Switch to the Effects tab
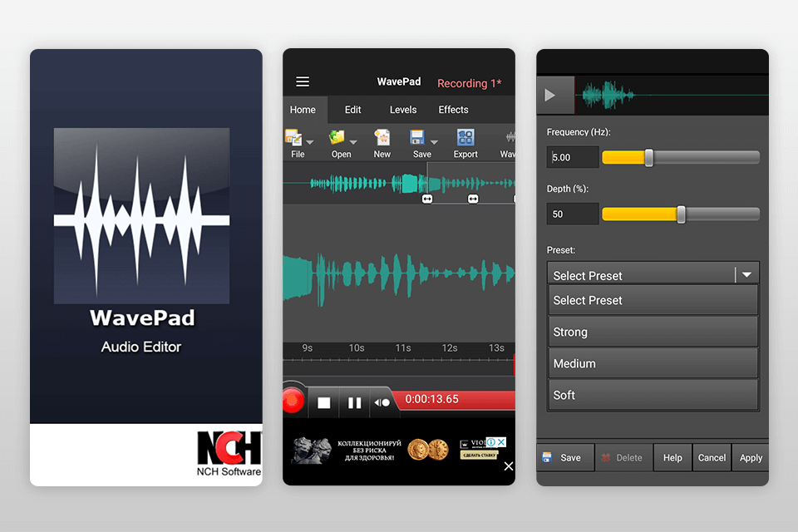 tap(453, 109)
